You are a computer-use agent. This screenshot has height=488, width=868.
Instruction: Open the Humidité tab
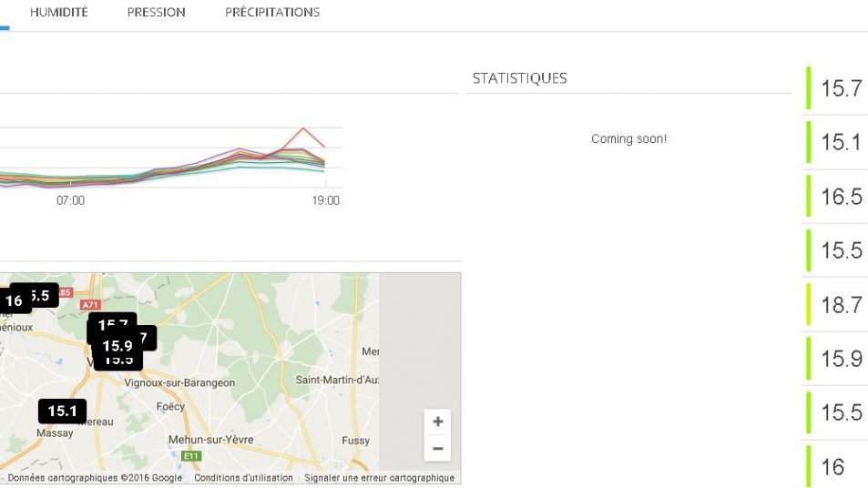(x=59, y=13)
